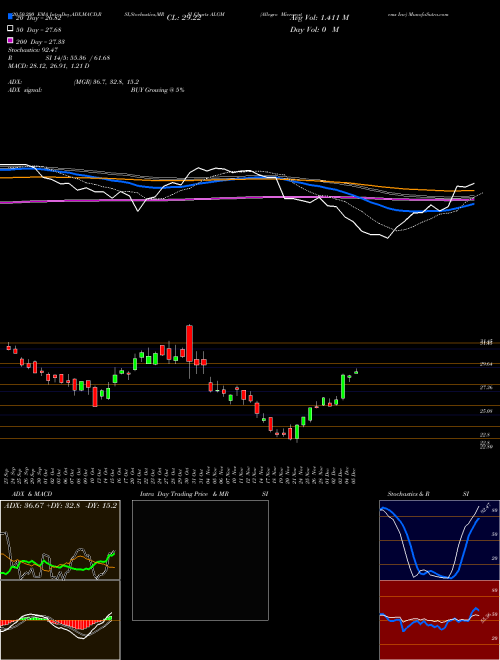The height and width of the screenshot is (660, 500).
Task: Click the last candlestick on the price chart
Action: (356, 372)
